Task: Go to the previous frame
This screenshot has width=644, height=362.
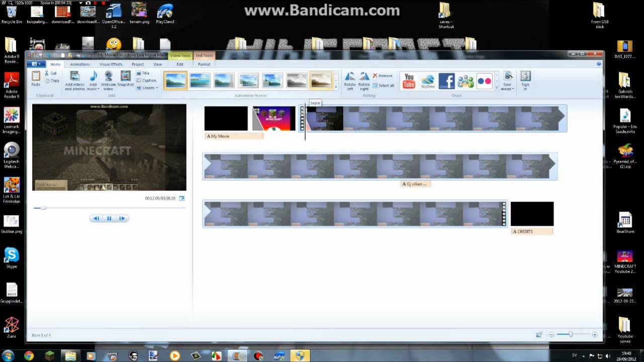Action: coord(96,218)
